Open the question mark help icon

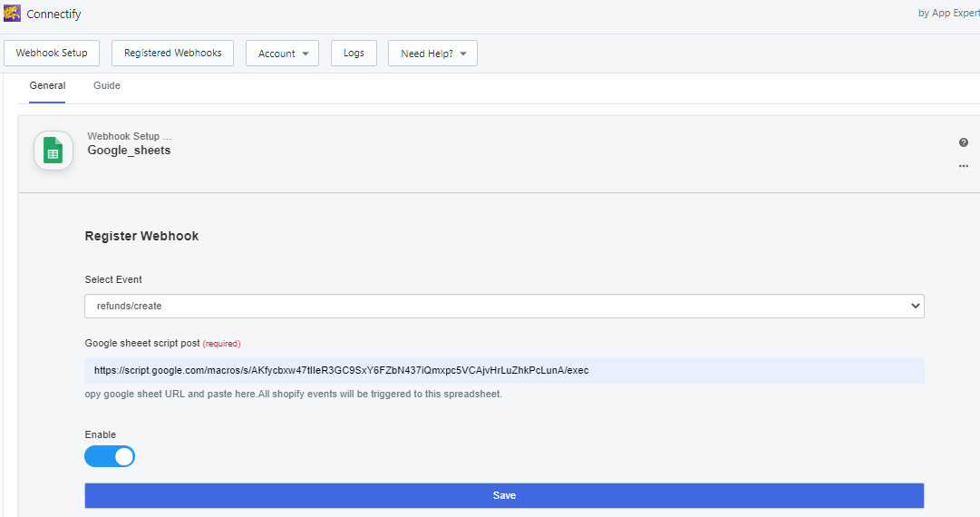pos(963,142)
